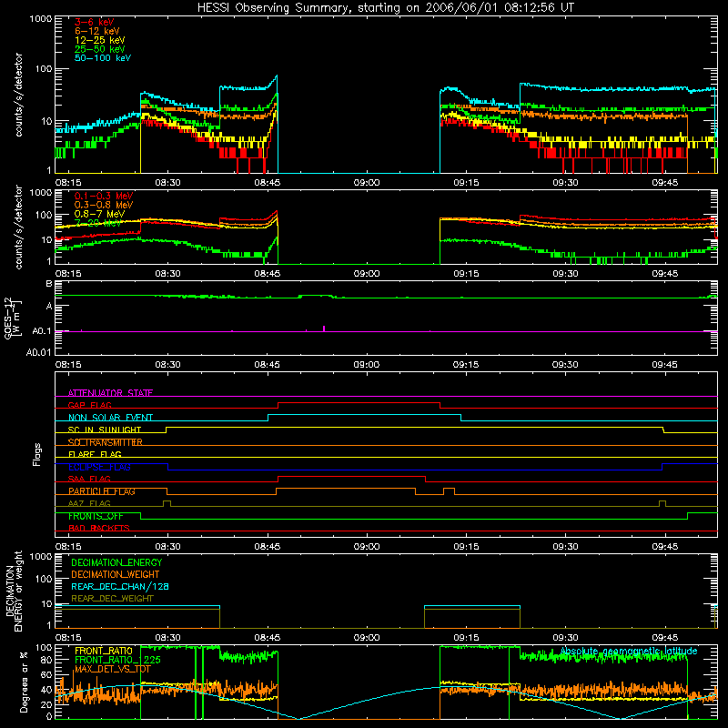Click the DECIMATION ENERGY or weight axis title
Screen dimensions: 728x728
[14, 591]
